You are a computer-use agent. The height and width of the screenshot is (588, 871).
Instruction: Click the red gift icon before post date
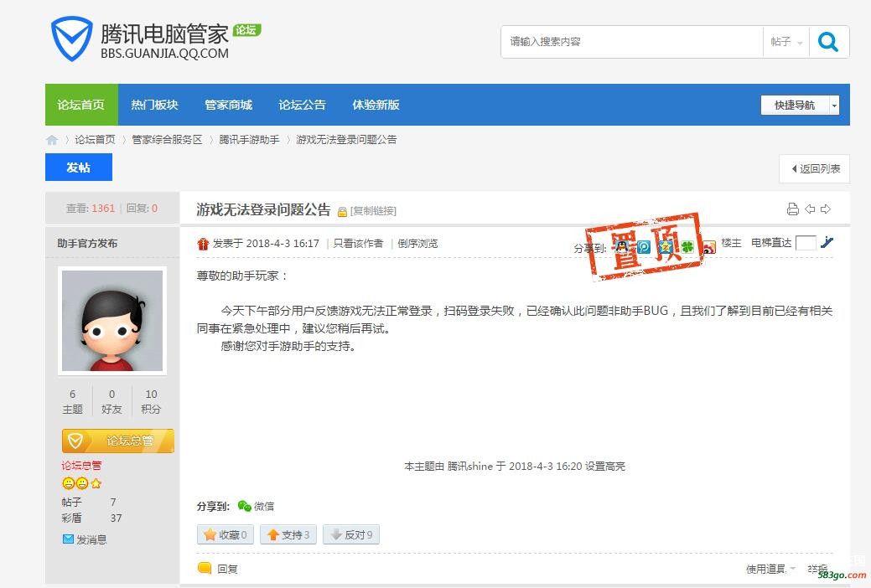(x=203, y=244)
